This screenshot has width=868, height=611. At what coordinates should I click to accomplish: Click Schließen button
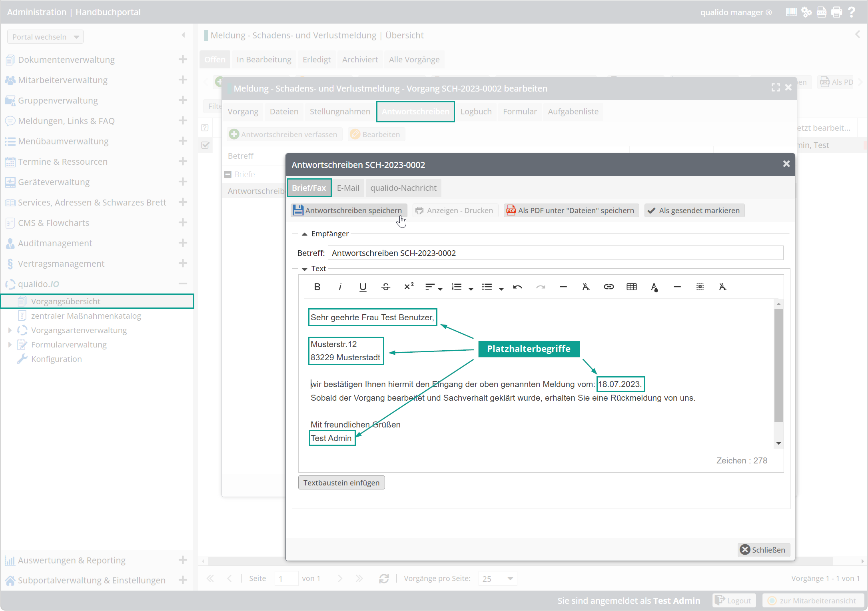764,550
